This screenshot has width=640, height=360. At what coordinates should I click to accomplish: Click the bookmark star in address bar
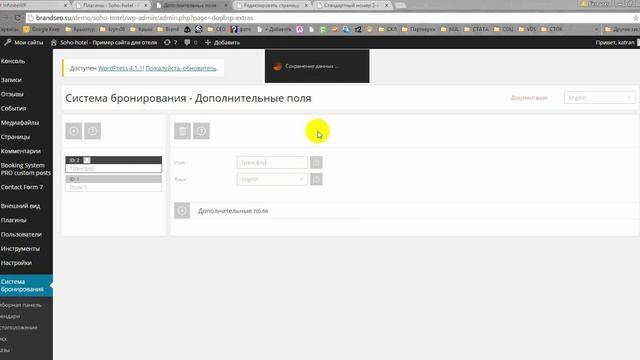coord(636,18)
